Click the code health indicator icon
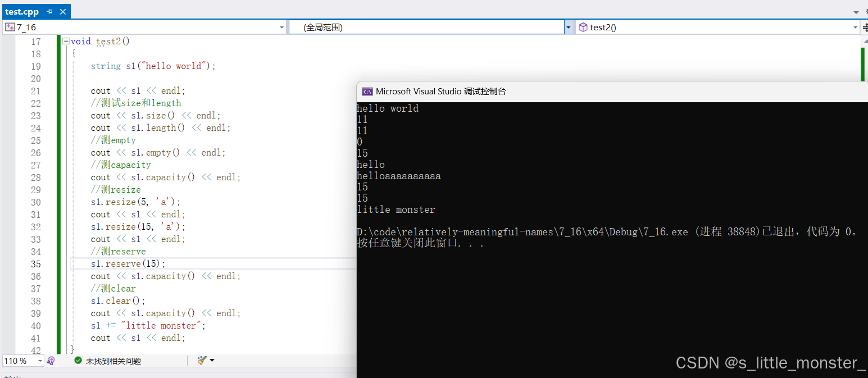Image resolution: width=868 pixels, height=378 pixels. (x=51, y=361)
